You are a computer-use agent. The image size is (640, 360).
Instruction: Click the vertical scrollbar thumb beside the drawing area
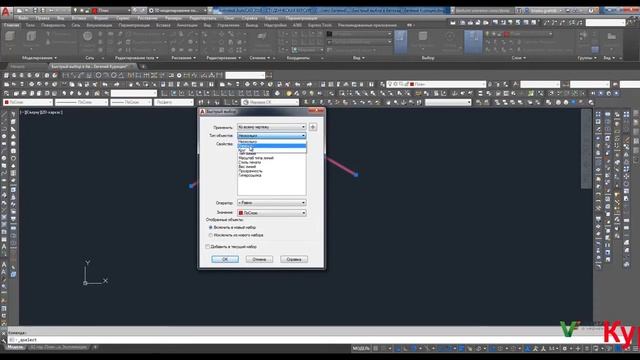tap(587, 149)
